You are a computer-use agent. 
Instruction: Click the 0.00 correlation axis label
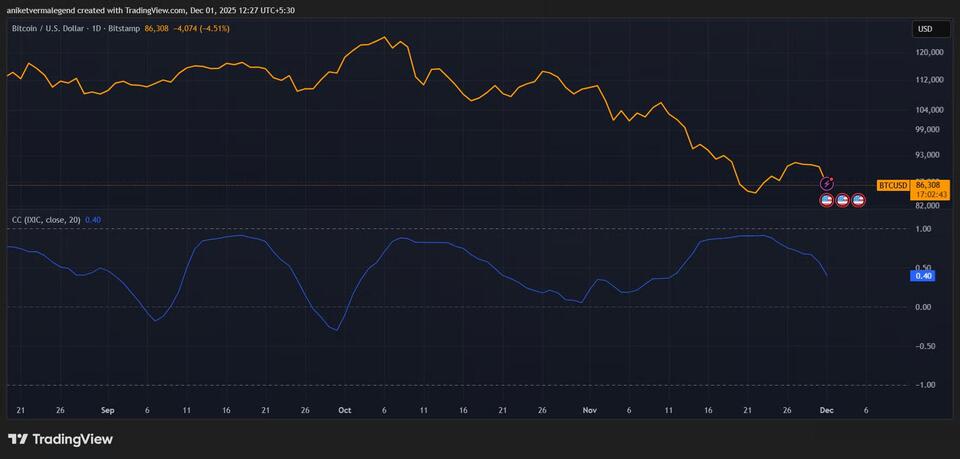[924, 307]
